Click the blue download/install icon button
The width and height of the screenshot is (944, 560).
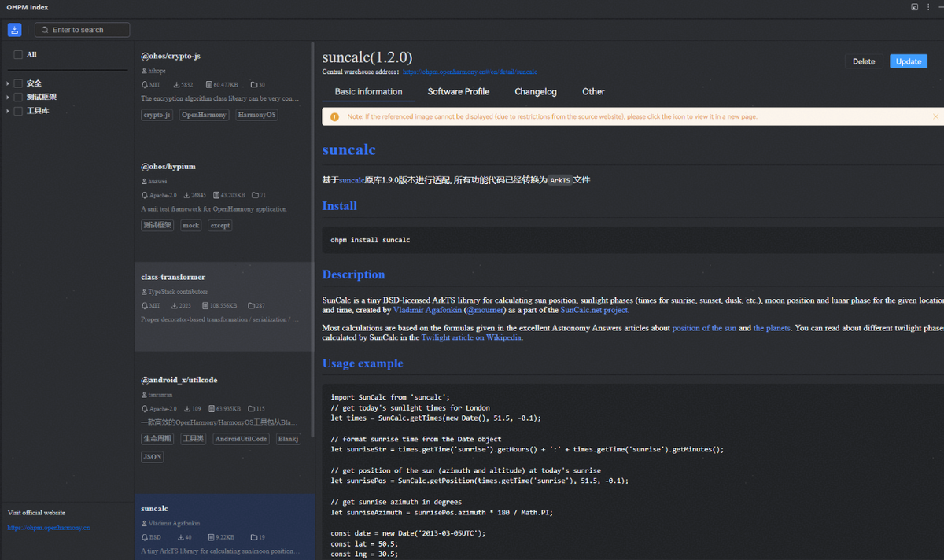(14, 30)
